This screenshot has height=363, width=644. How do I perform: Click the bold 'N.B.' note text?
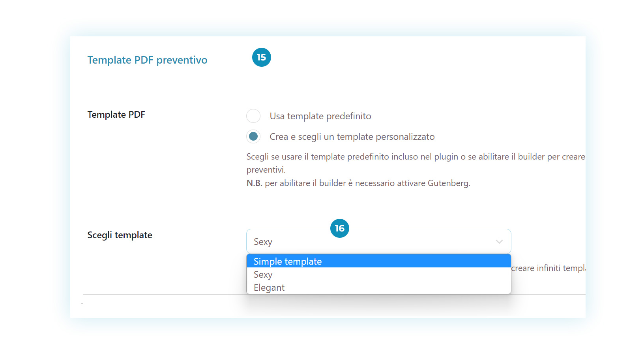coord(255,183)
